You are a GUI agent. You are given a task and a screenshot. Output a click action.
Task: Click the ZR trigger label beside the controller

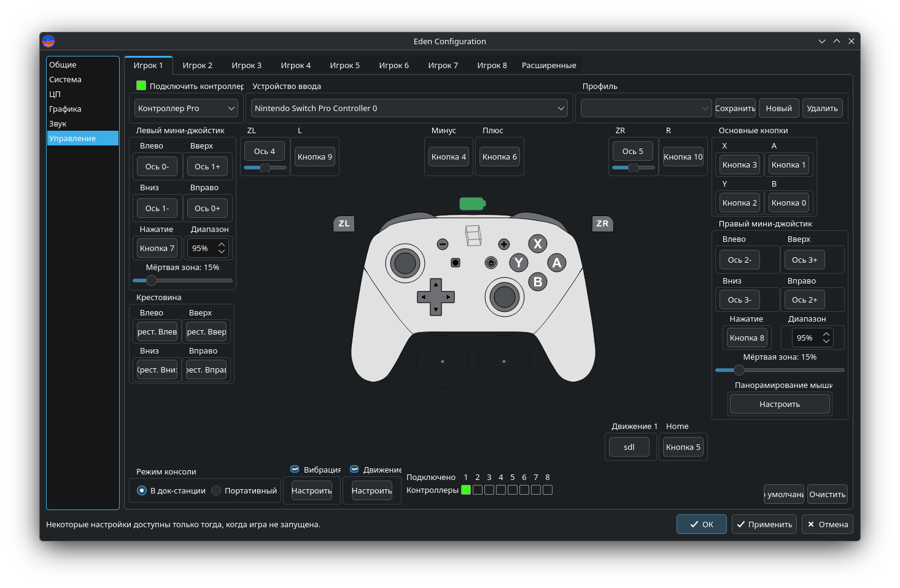coord(602,223)
